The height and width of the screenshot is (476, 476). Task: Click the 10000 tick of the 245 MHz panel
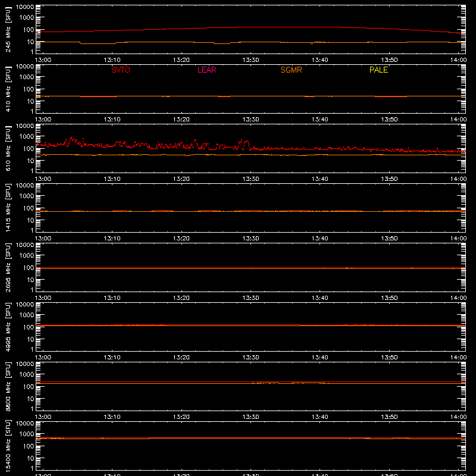click(25, 7)
